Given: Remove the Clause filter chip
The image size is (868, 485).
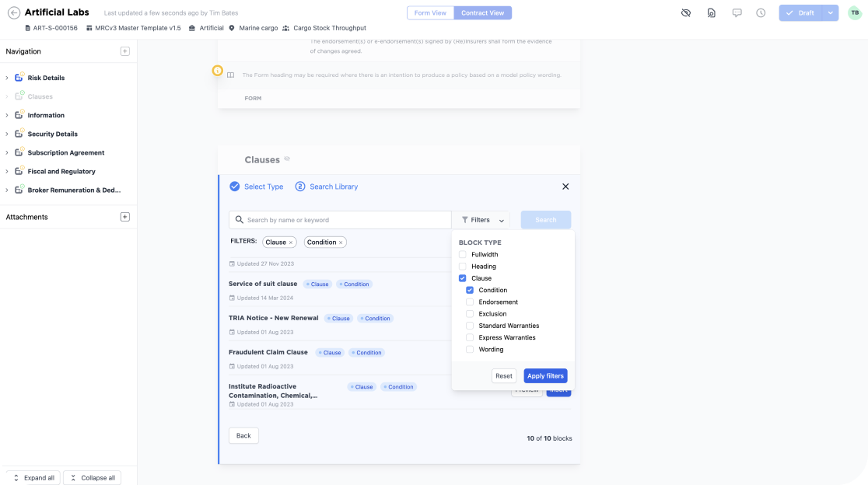Looking at the screenshot, I should 291,242.
